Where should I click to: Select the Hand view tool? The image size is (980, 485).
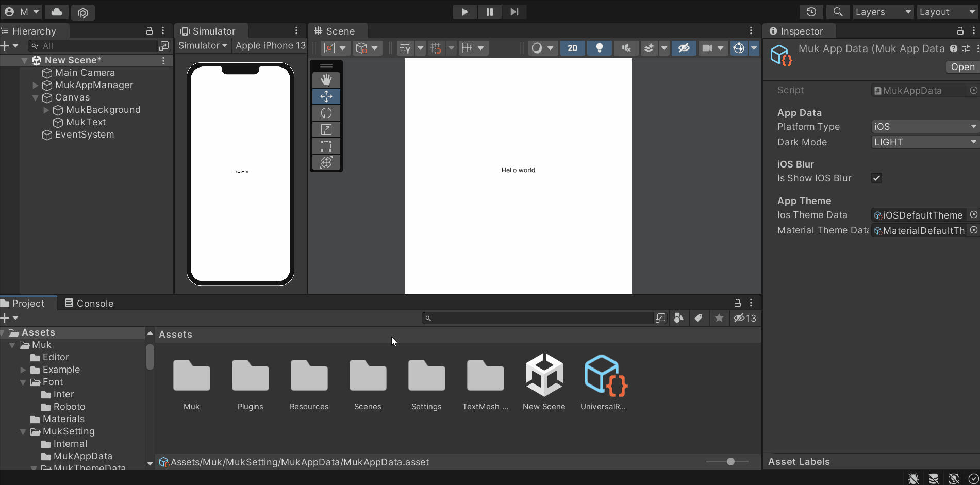tap(326, 80)
